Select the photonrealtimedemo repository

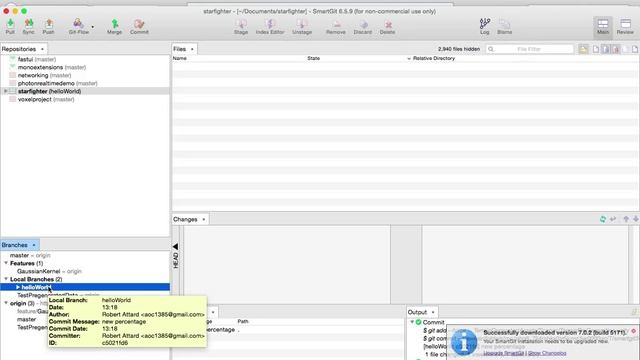(x=57, y=83)
